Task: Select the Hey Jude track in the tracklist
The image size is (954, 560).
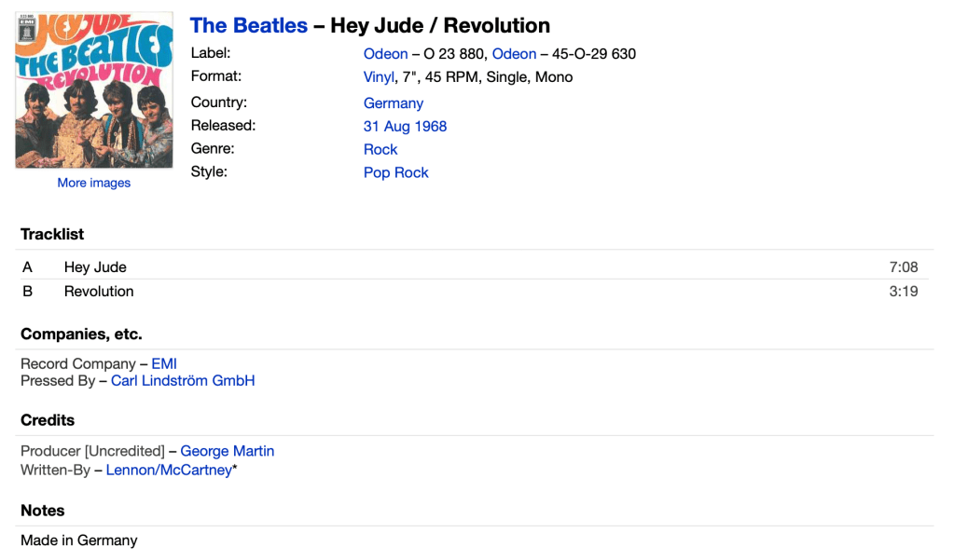Action: tap(95, 267)
